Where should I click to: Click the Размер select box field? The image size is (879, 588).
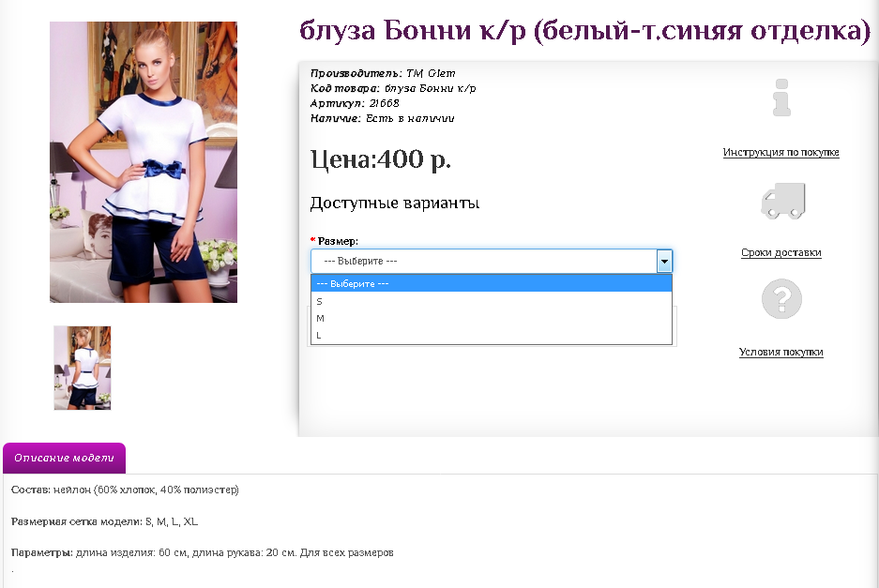pos(491,262)
